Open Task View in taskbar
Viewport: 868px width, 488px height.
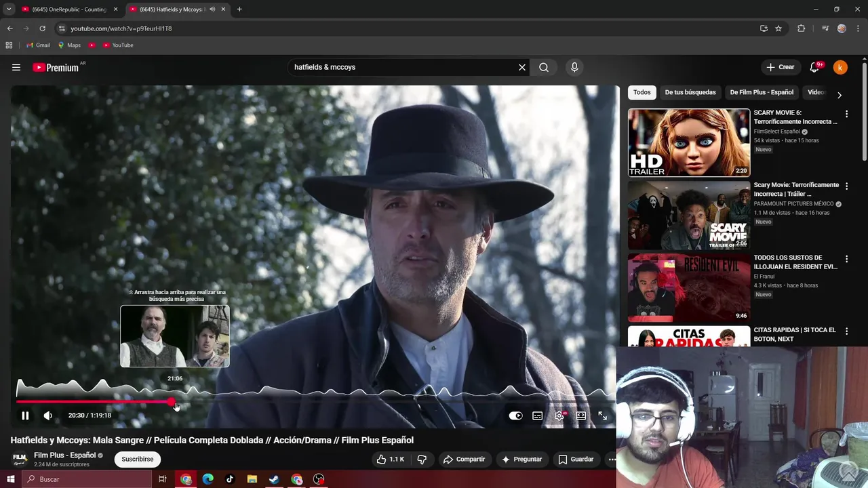(163, 479)
